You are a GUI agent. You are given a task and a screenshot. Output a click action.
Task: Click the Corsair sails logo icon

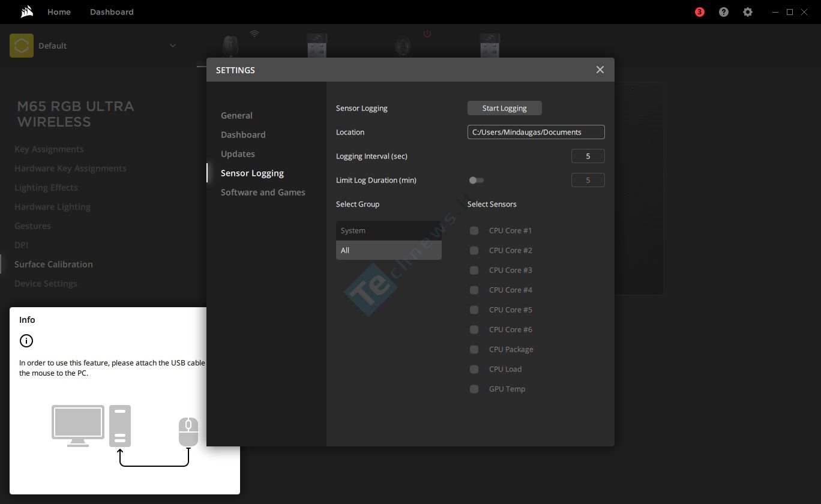(x=26, y=12)
